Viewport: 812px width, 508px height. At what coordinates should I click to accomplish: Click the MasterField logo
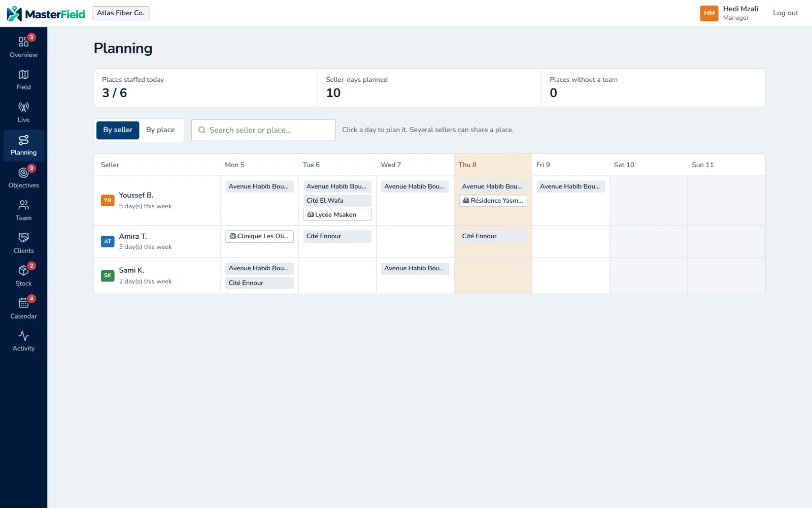46,14
